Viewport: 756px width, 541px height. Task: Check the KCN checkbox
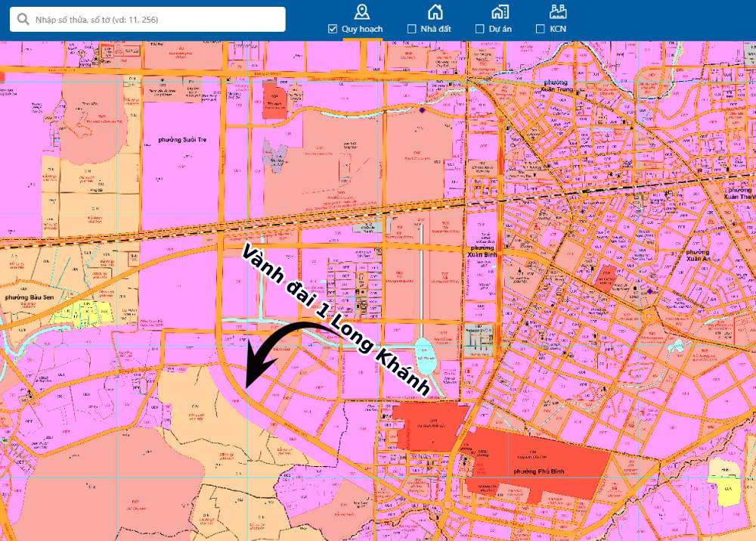point(540,29)
